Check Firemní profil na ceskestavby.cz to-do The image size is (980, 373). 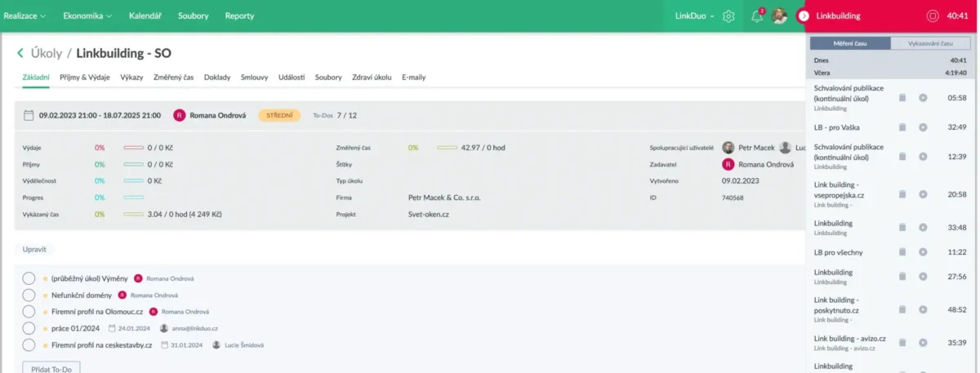29,345
